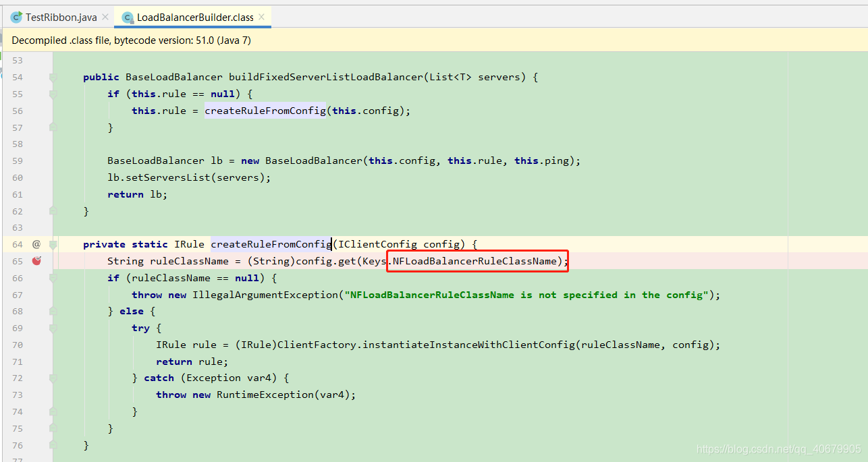The width and height of the screenshot is (868, 462).
Task: Click createRuleFromConfig call on line 56
Action: (x=265, y=111)
